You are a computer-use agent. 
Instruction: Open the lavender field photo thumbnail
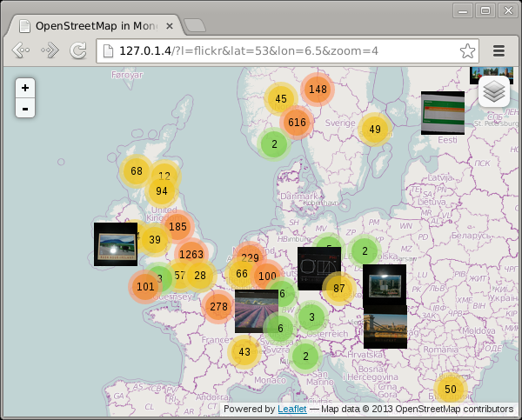256,311
